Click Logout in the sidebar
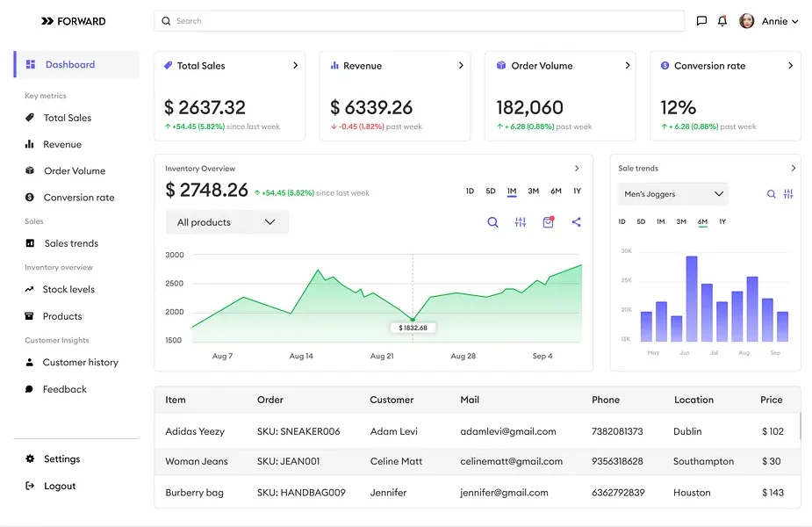Image resolution: width=812 pixels, height=527 pixels. (x=60, y=486)
